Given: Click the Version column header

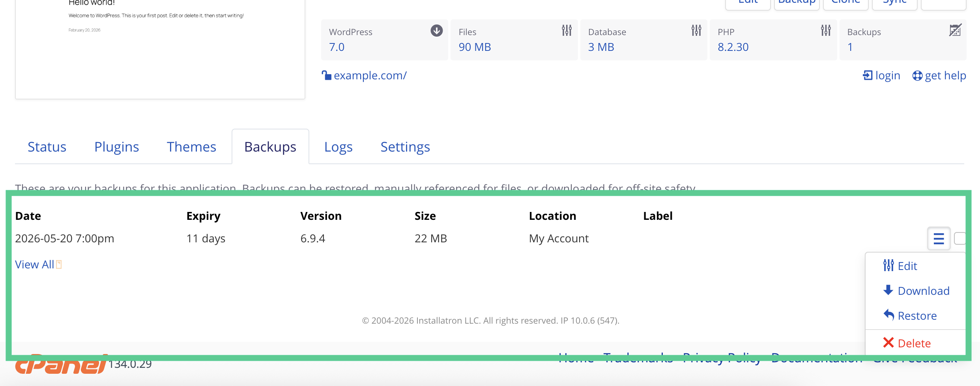Looking at the screenshot, I should coord(321,216).
